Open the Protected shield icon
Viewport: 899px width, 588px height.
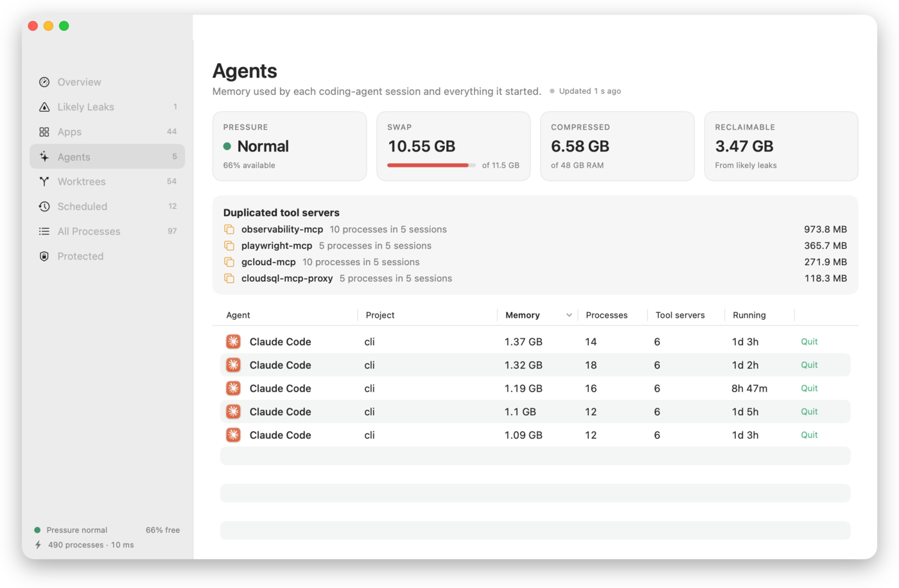click(x=44, y=256)
